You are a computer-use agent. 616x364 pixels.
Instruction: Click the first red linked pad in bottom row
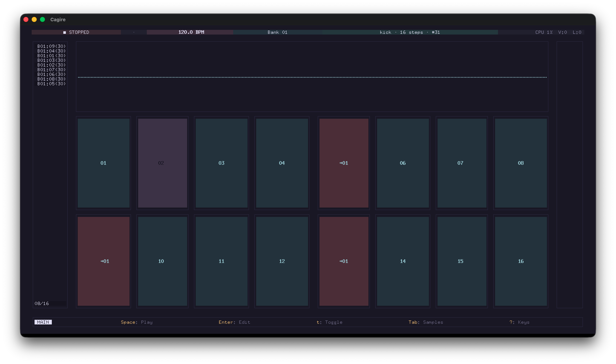point(103,261)
